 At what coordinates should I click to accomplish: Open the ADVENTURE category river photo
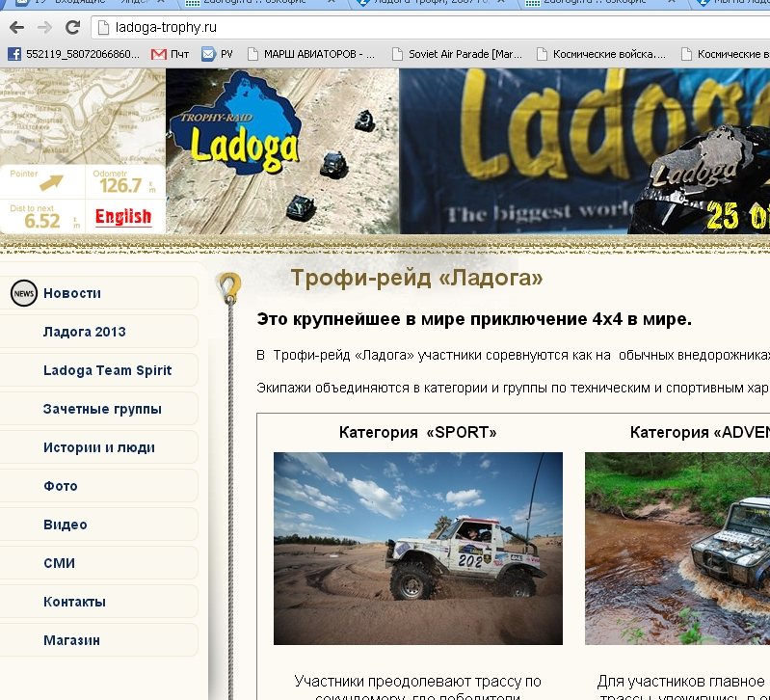coord(677,549)
